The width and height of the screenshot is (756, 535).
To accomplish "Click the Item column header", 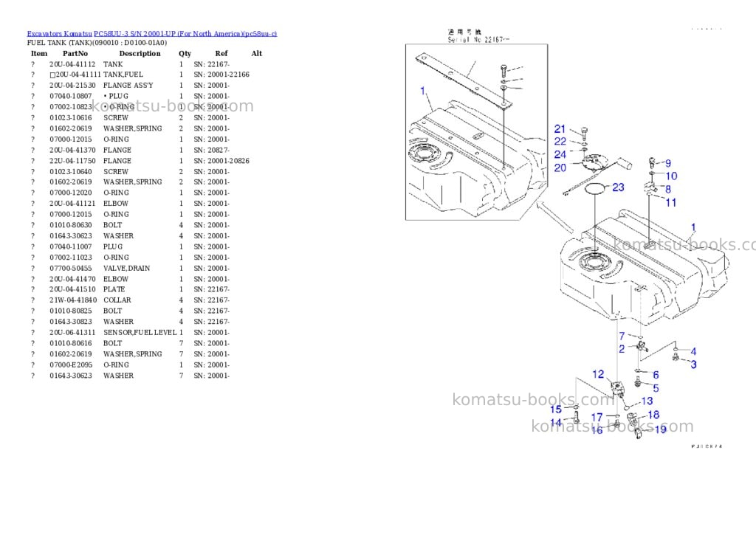I will point(39,53).
